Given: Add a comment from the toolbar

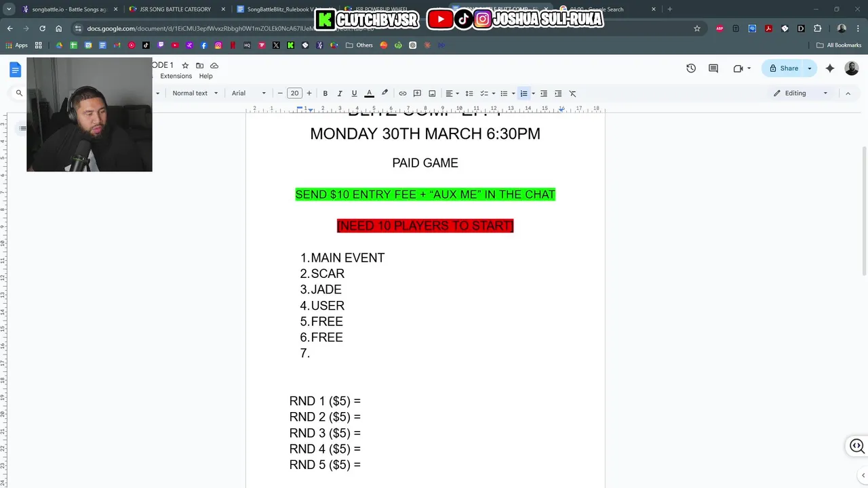Looking at the screenshot, I should pos(417,94).
